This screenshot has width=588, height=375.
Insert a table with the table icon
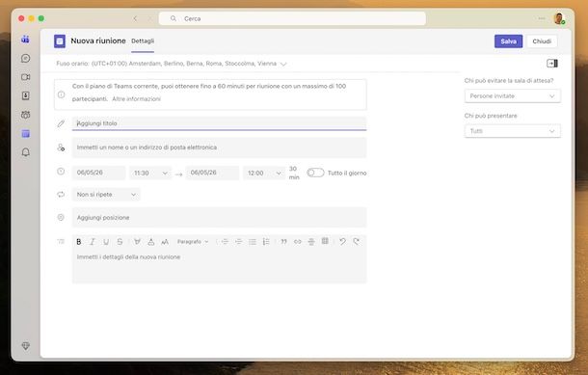pos(325,241)
